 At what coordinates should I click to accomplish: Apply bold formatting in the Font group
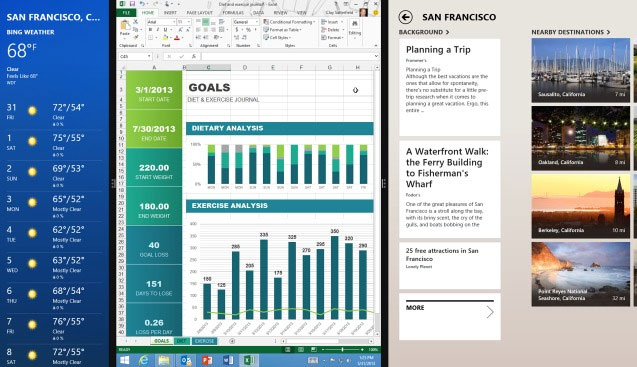(x=150, y=30)
